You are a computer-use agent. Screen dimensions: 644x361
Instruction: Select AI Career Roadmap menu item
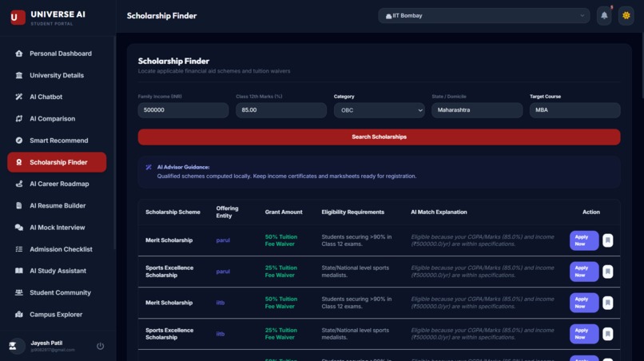[57, 184]
